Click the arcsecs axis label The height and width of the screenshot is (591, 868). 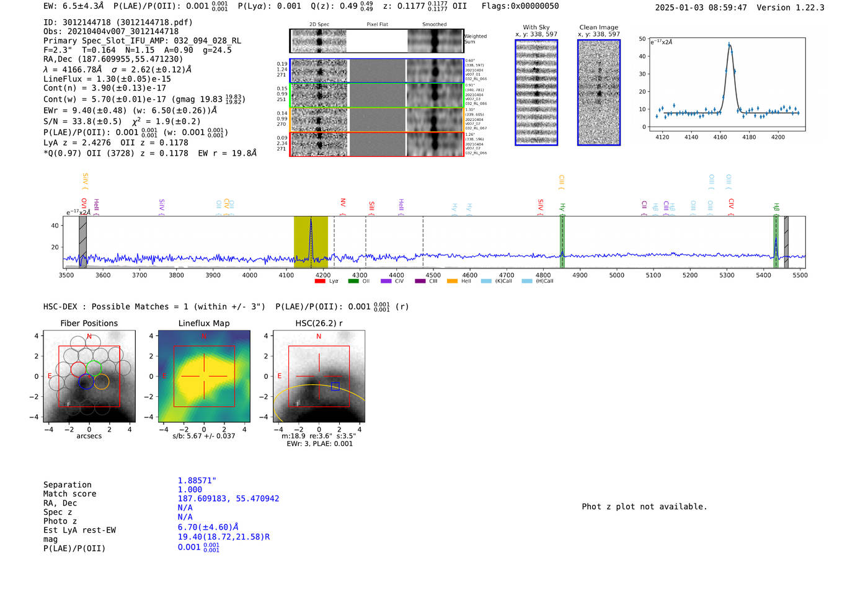click(x=89, y=437)
